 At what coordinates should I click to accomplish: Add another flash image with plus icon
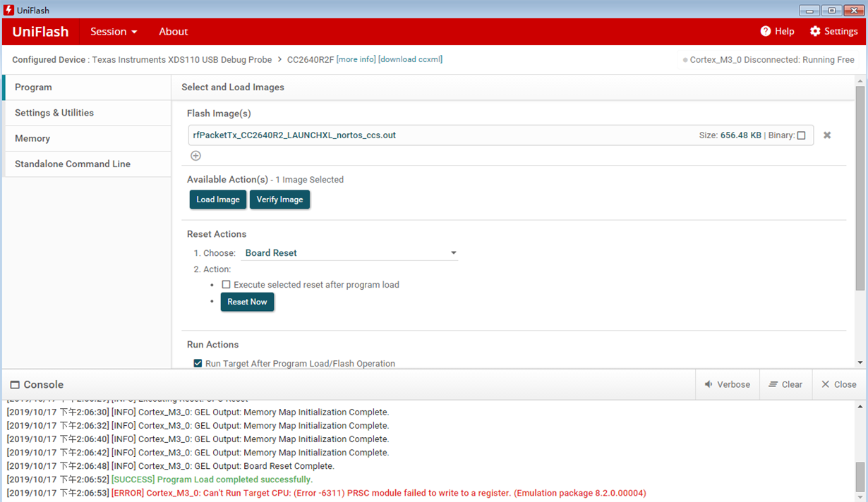tap(195, 156)
